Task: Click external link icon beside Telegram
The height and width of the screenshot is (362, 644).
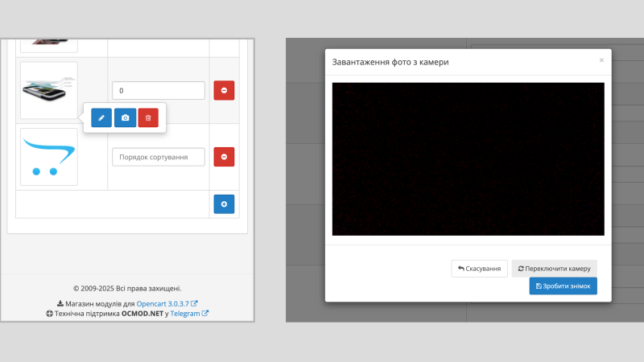Action: pyautogui.click(x=205, y=313)
